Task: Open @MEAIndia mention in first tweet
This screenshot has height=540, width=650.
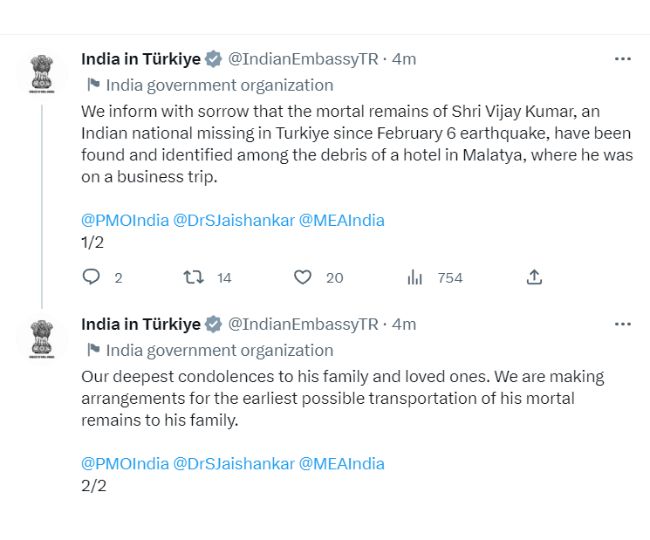Action: pos(341,220)
